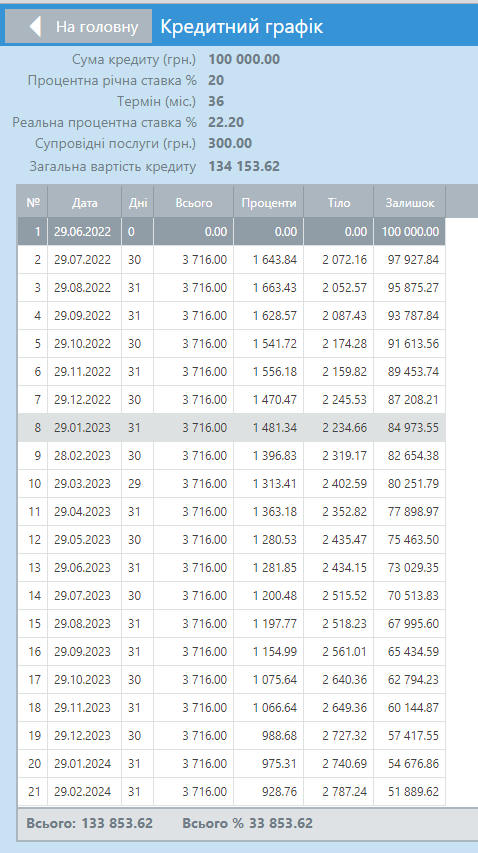478x853 pixels.
Task: Click the footer total 133 853.62
Action: (x=117, y=823)
